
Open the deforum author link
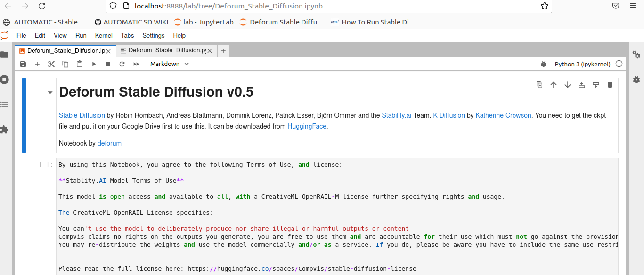pos(109,143)
